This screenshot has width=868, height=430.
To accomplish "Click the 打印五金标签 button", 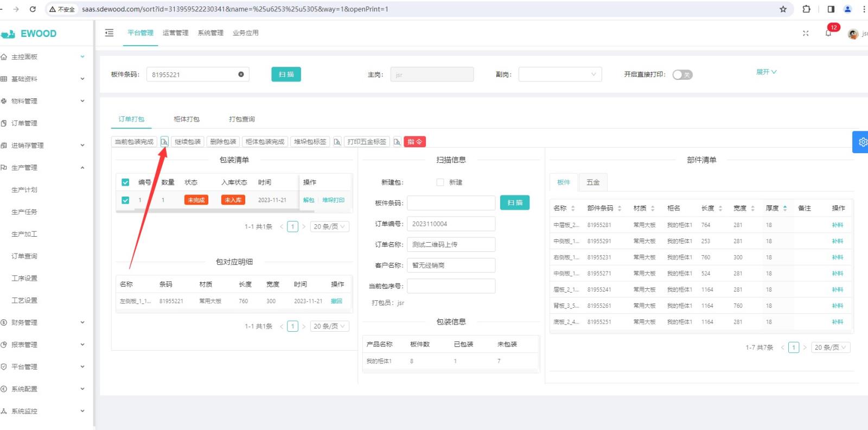I will click(x=367, y=142).
